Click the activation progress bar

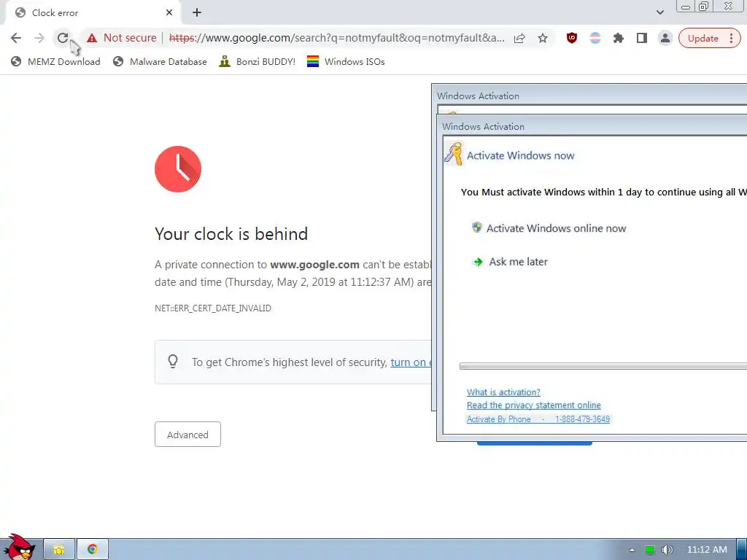pos(603,366)
